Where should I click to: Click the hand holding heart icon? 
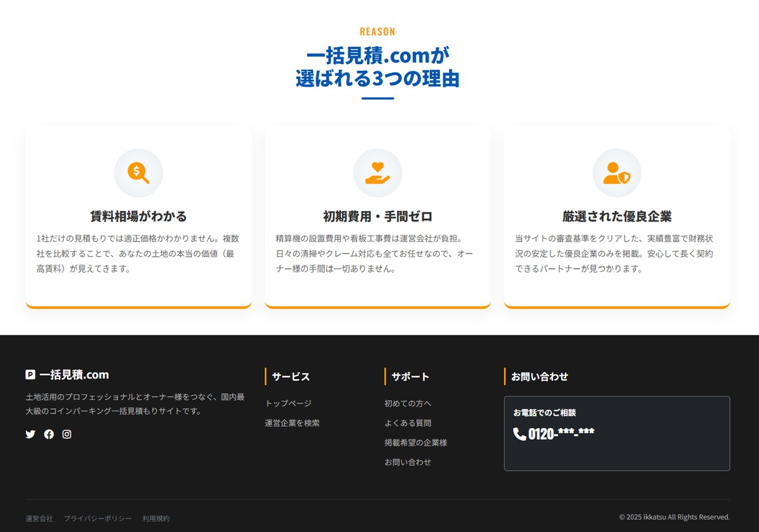pyautogui.click(x=378, y=173)
